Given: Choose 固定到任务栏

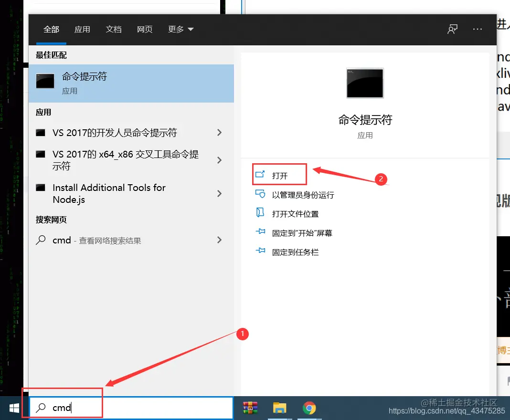Looking at the screenshot, I should (x=295, y=252).
